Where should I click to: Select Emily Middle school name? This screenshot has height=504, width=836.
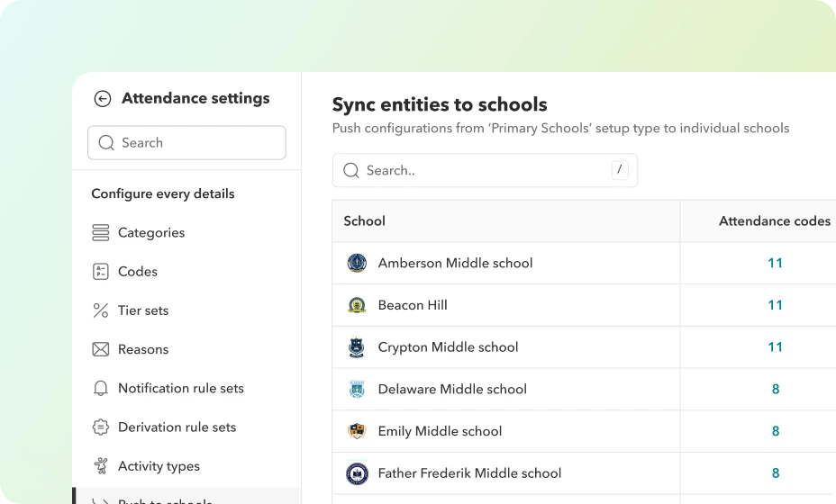[x=440, y=431]
